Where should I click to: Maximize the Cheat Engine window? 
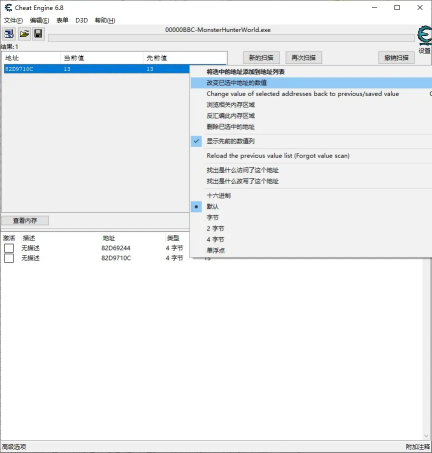tap(397, 8)
